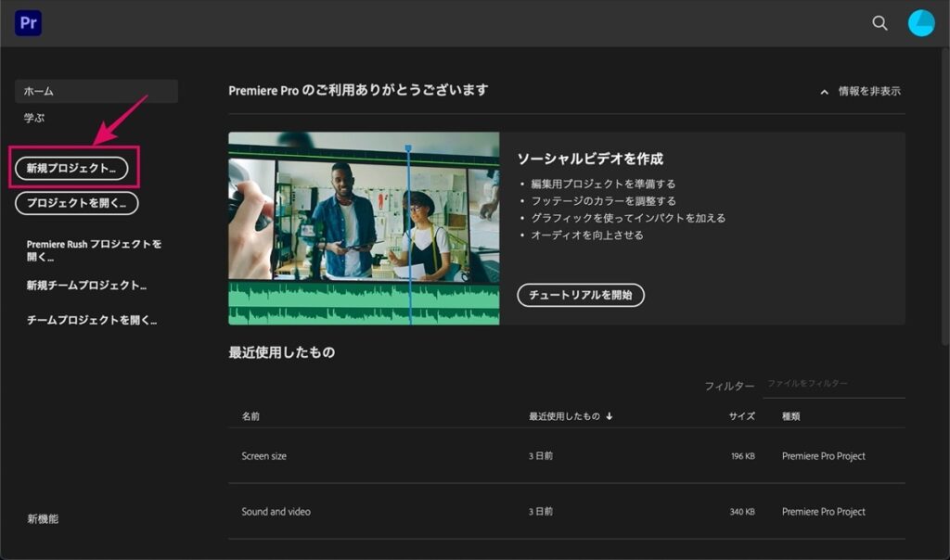The image size is (950, 560).
Task: Click 340 KB size cell
Action: pos(742,512)
